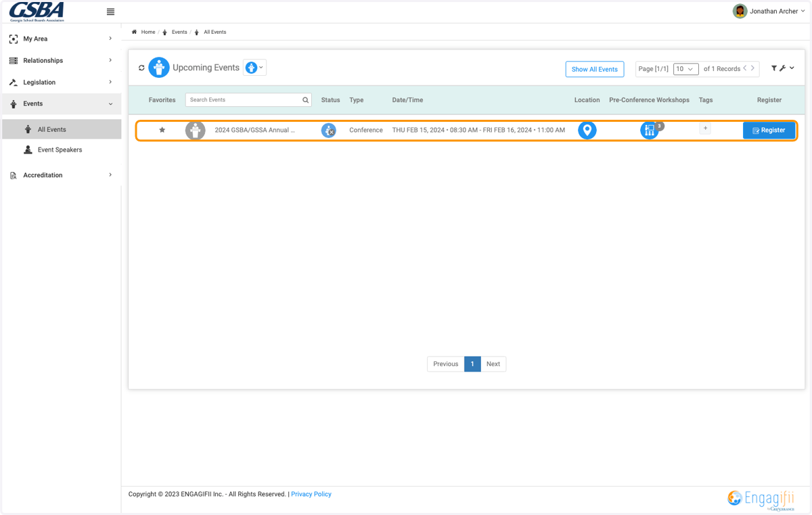
Task: Sort by the Type column header
Action: (357, 100)
